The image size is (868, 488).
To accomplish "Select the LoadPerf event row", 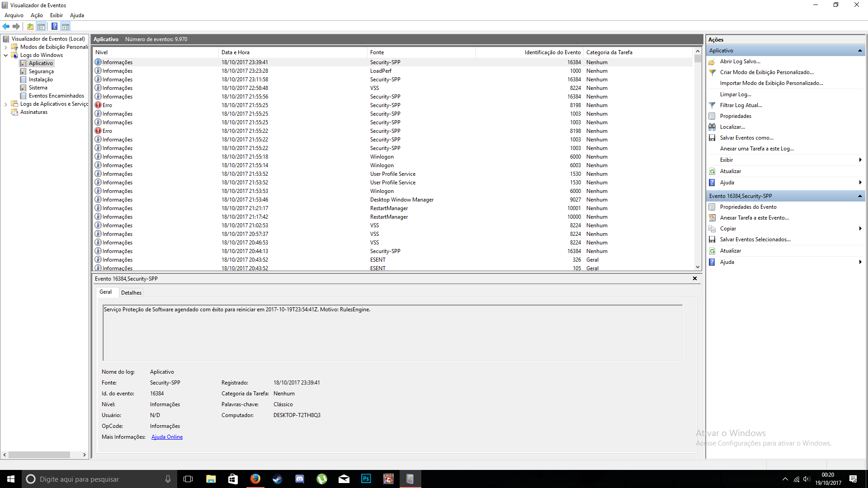I will coord(392,71).
